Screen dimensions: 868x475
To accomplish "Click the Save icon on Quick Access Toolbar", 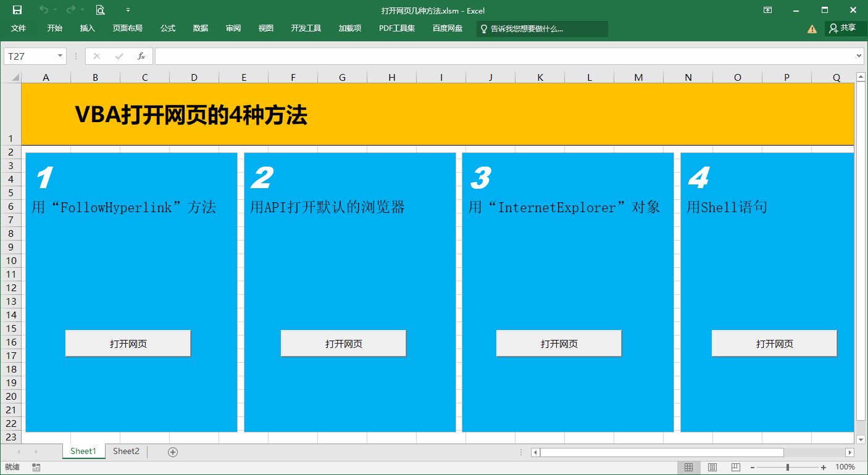I will [17, 10].
